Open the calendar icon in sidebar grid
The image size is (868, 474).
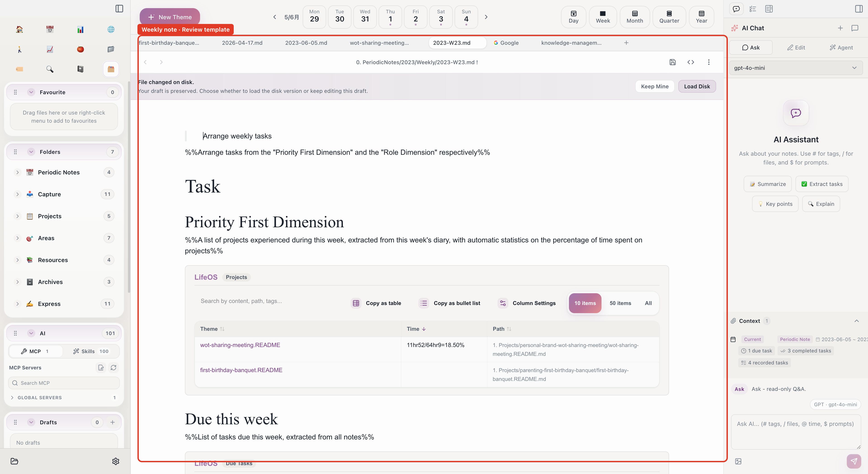tap(50, 29)
